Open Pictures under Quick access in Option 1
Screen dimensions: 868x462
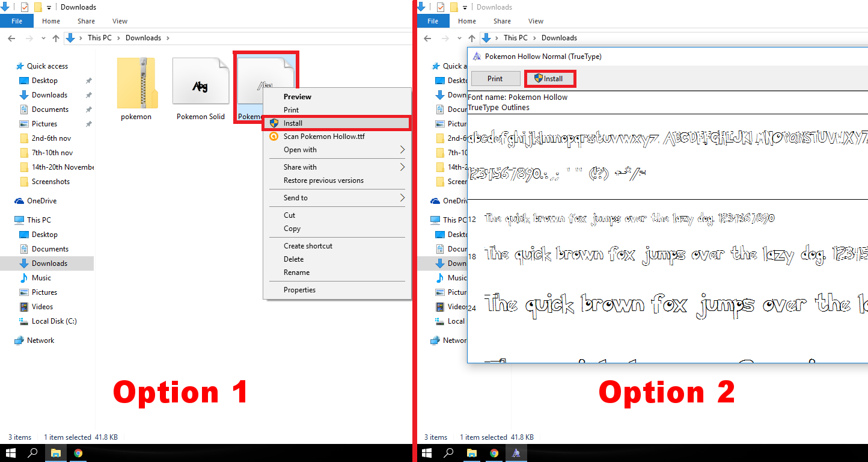click(x=44, y=124)
